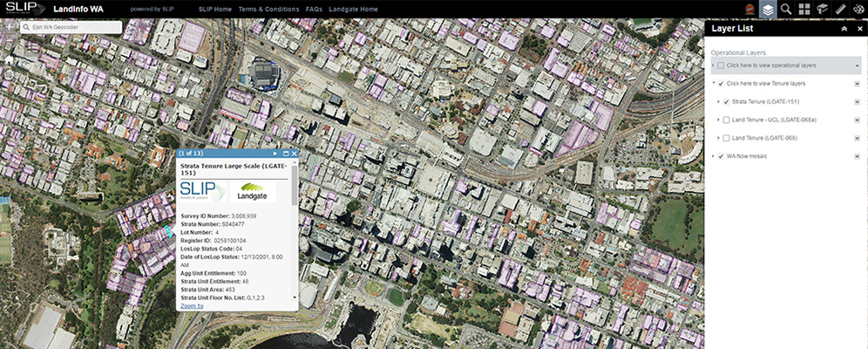Open the Layer List widget icon
Image resolution: width=868 pixels, height=349 pixels.
767,9
